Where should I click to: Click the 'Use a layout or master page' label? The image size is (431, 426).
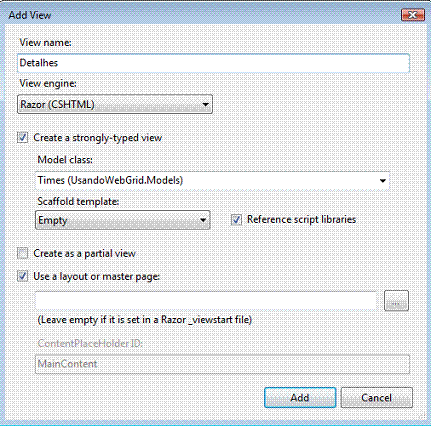[x=97, y=277]
